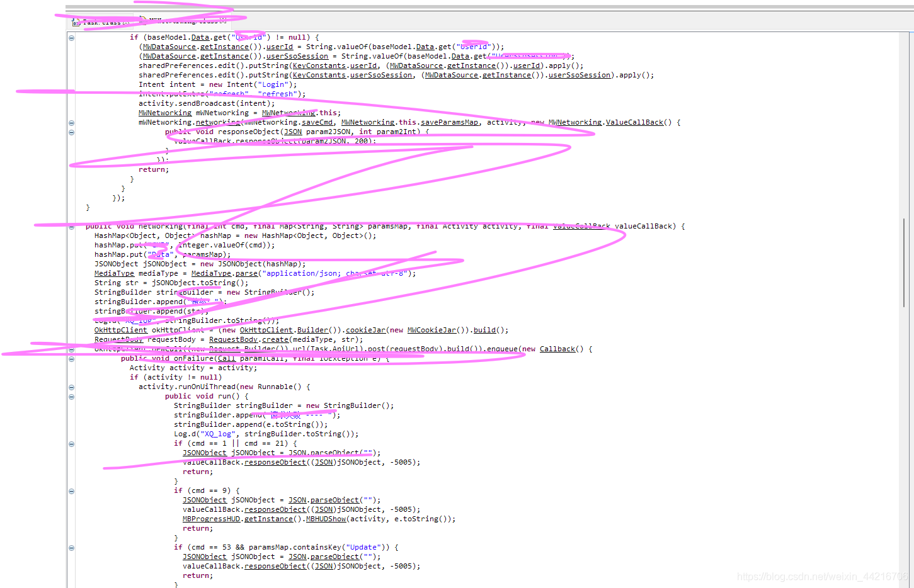Open KeyConstants link on userId putString line
The height and width of the screenshot is (588, 914).
319,65
